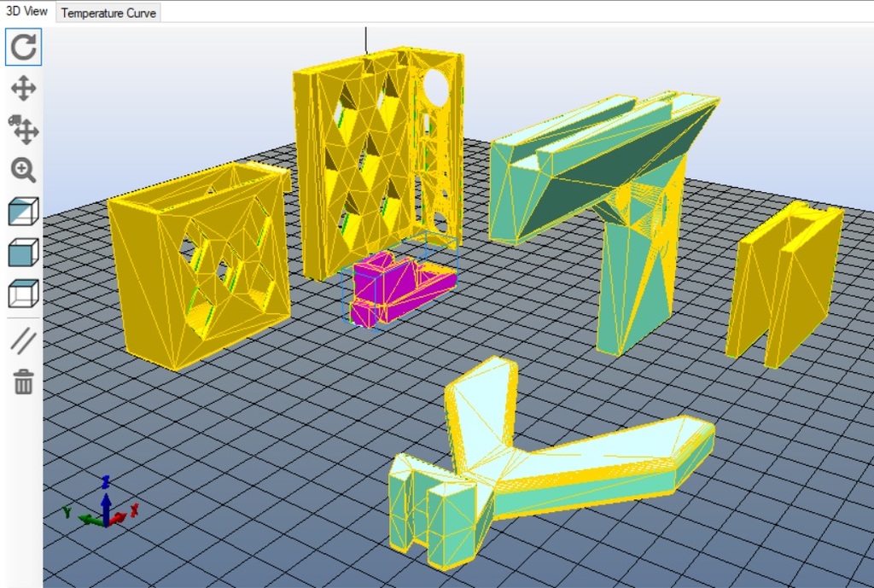The height and width of the screenshot is (588, 874).
Task: Select the wireframe cube view icon
Action: click(x=23, y=294)
